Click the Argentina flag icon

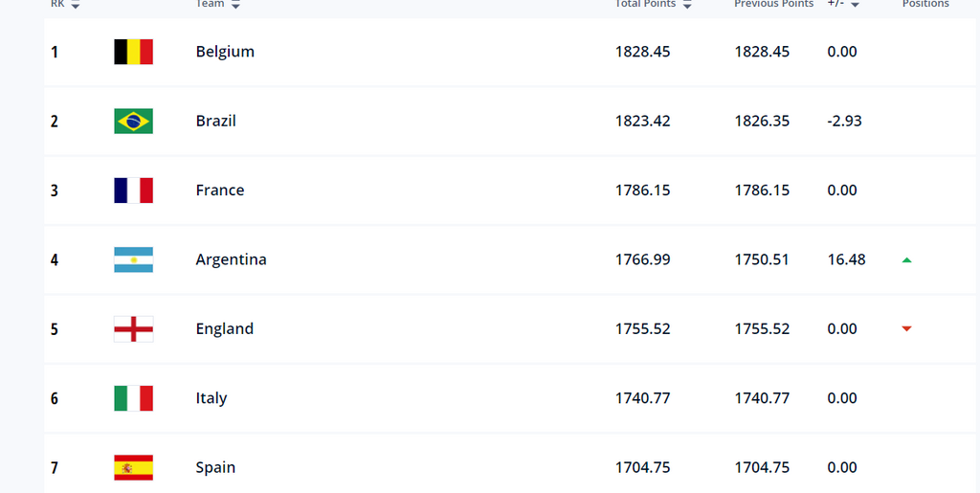pos(133,259)
